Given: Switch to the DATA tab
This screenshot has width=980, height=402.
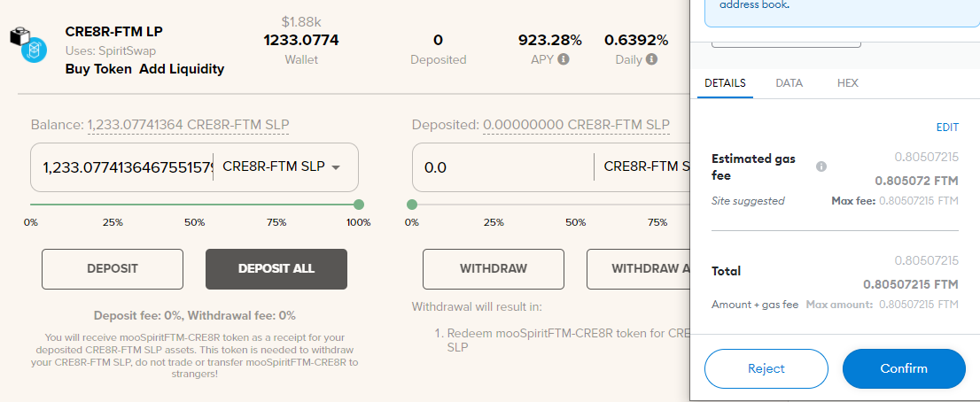Looking at the screenshot, I should pos(789,83).
